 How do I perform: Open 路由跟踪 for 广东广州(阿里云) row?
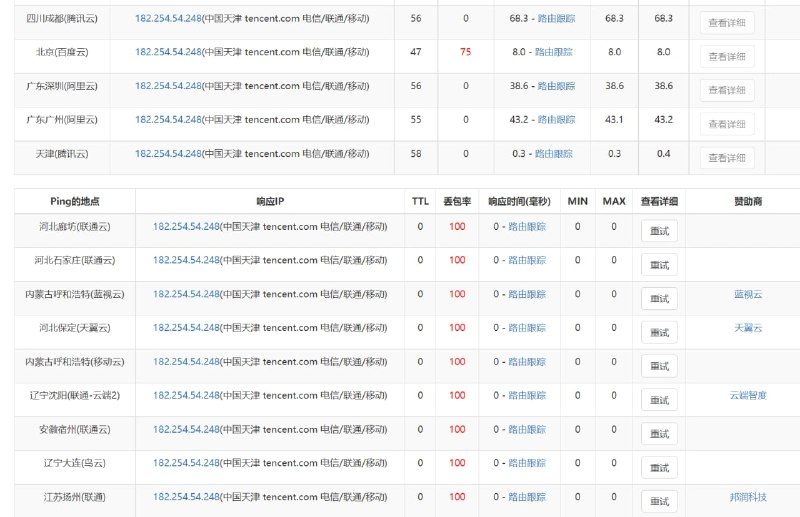tap(555, 120)
